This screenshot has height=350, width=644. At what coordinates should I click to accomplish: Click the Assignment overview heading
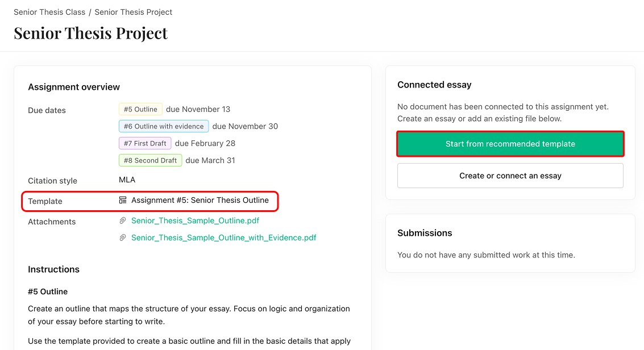click(x=74, y=87)
